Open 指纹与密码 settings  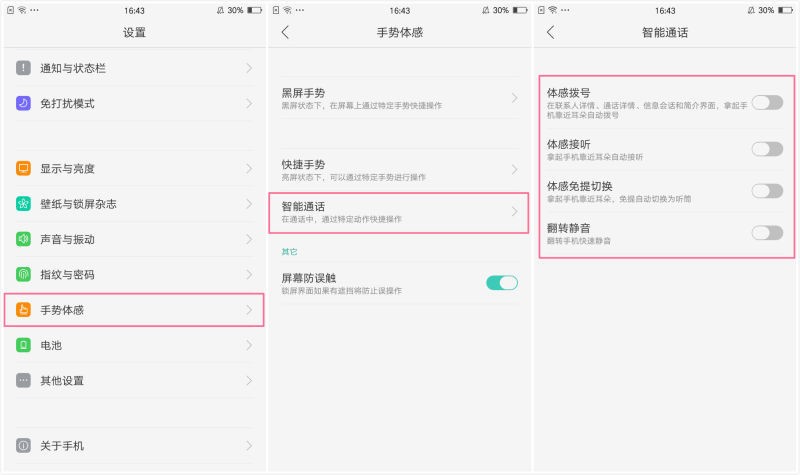pos(134,274)
